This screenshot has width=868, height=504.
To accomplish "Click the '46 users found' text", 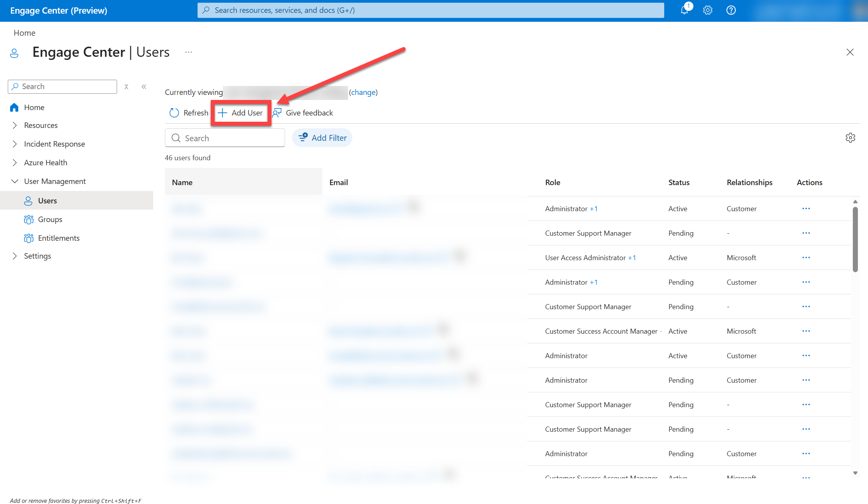I will point(187,158).
